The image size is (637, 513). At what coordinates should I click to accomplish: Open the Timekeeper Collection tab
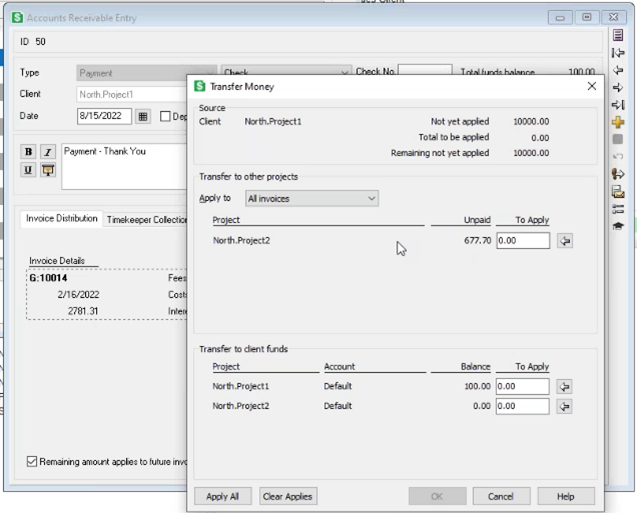click(147, 219)
